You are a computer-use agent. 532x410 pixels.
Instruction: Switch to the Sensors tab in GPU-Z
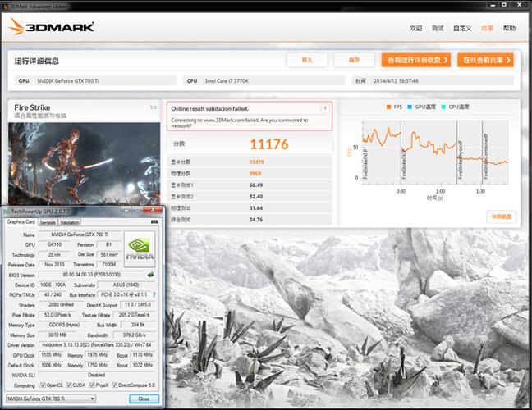(x=48, y=222)
